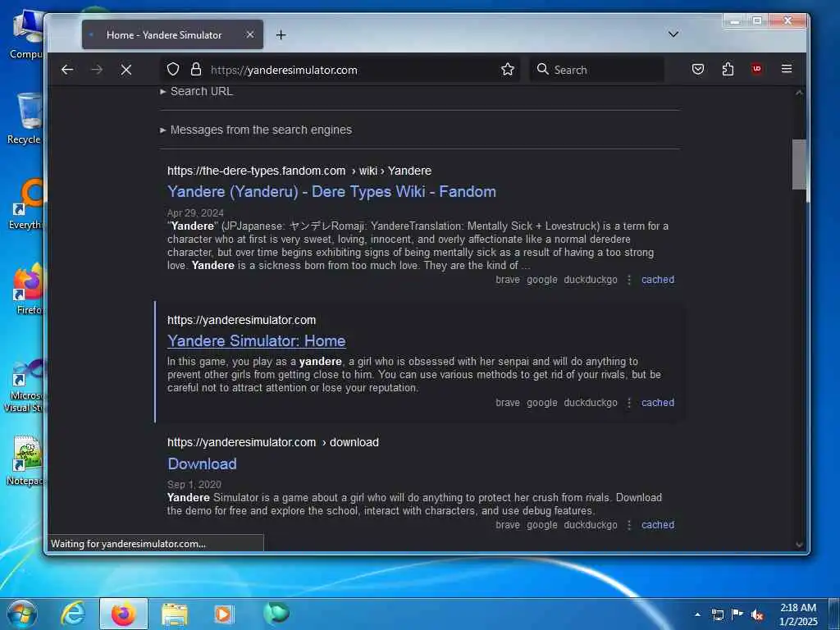Open the Download result link
The image size is (840, 630).
pos(202,464)
